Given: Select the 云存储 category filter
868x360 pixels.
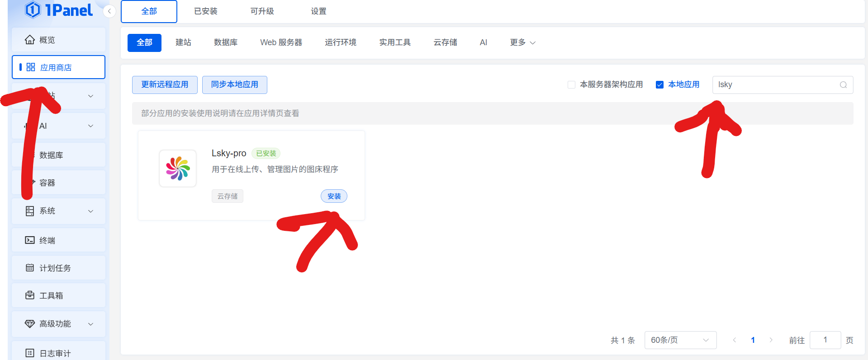Looking at the screenshot, I should pyautogui.click(x=445, y=42).
